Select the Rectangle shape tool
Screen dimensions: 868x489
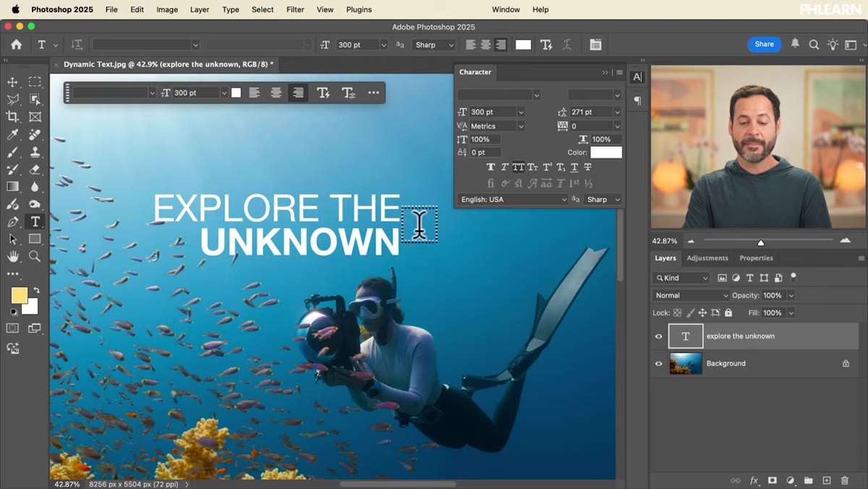tap(35, 239)
